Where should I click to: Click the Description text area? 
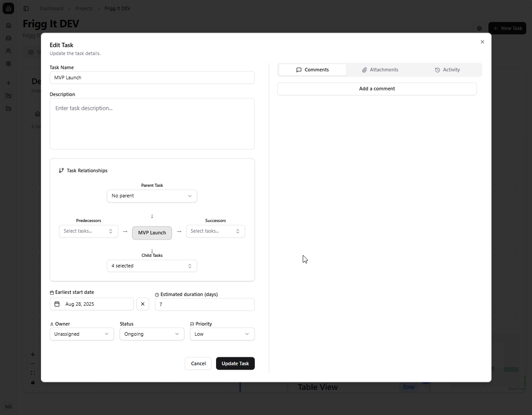pos(152,124)
